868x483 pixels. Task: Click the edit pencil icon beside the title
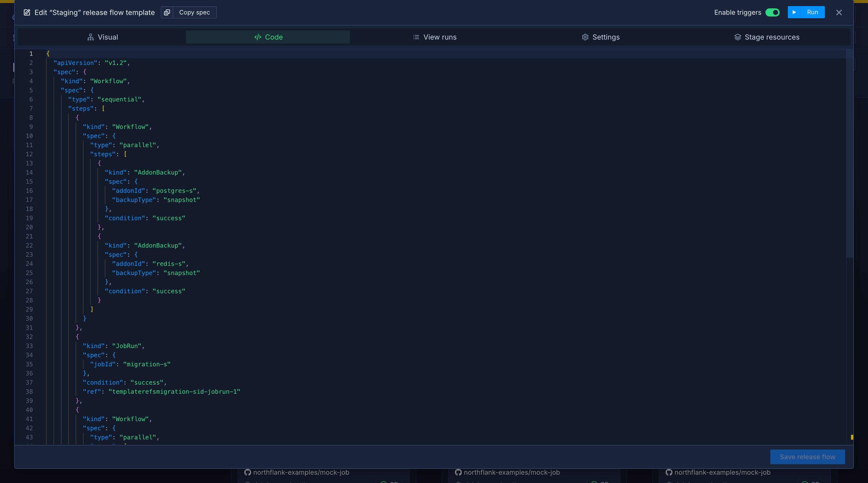point(27,12)
